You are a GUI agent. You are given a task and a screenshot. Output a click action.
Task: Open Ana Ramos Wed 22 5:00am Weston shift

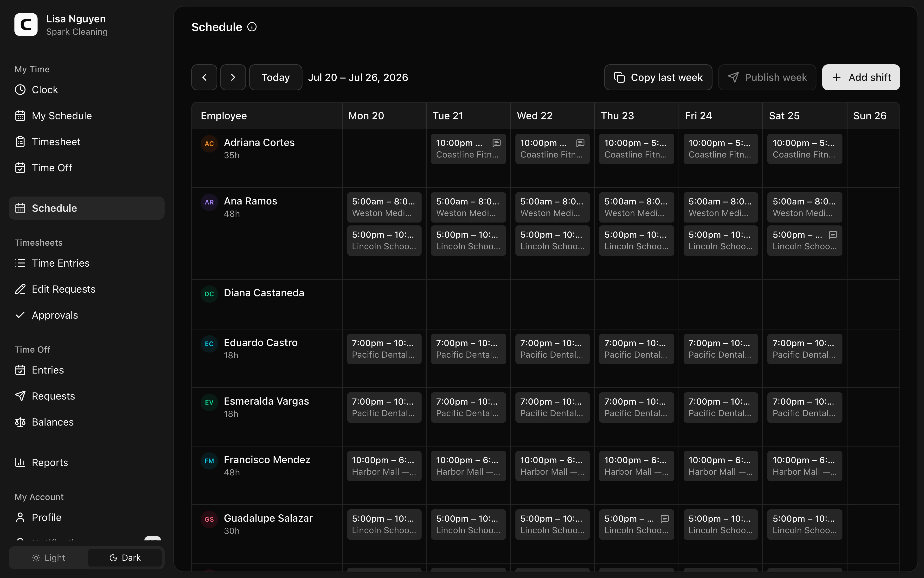pos(552,207)
